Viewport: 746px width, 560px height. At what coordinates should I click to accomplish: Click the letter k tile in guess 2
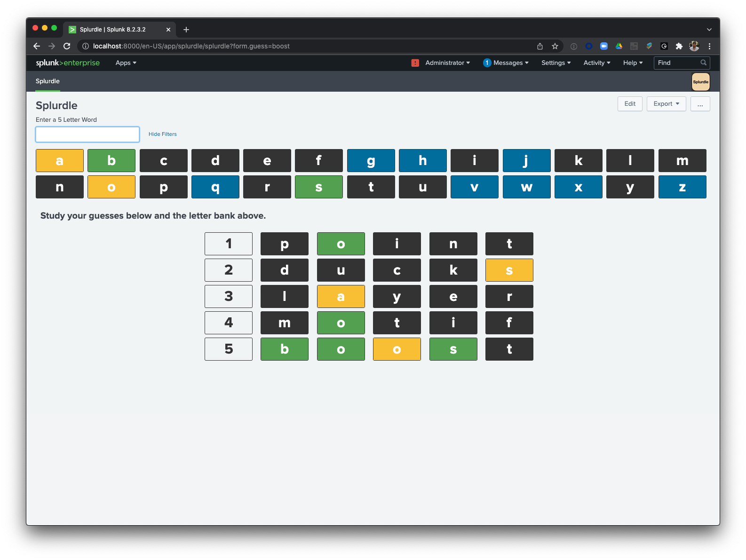pyautogui.click(x=453, y=270)
